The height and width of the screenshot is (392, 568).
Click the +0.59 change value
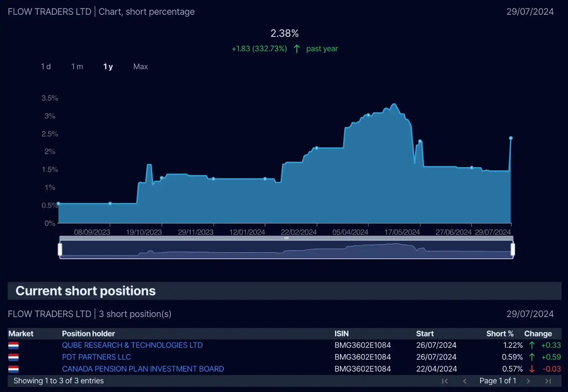tap(551, 357)
